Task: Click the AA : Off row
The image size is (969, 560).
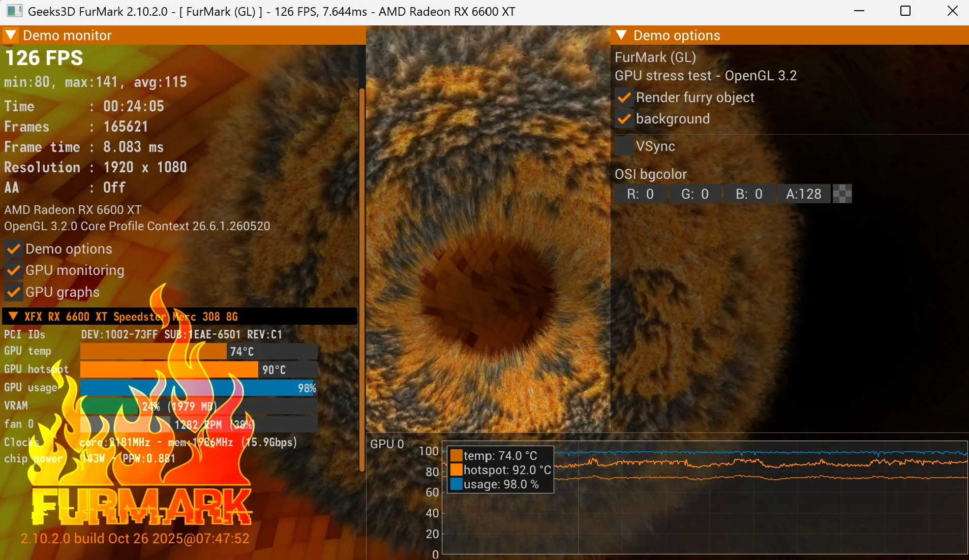Action: point(65,188)
